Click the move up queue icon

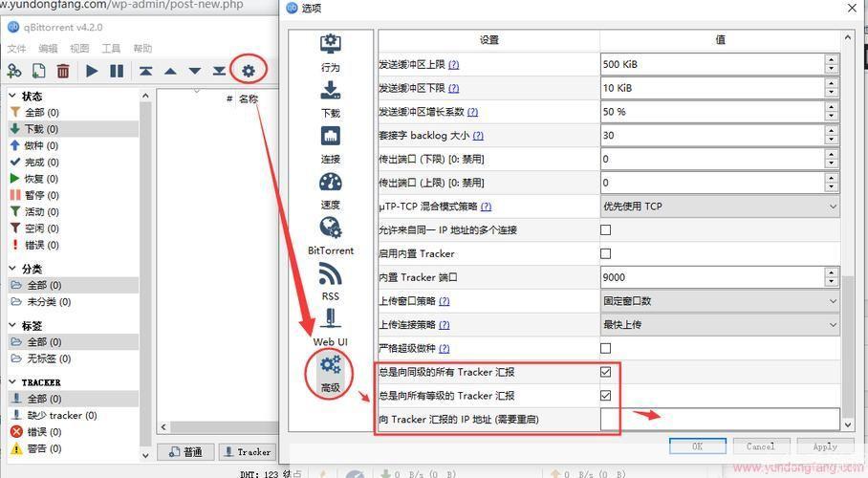170,71
